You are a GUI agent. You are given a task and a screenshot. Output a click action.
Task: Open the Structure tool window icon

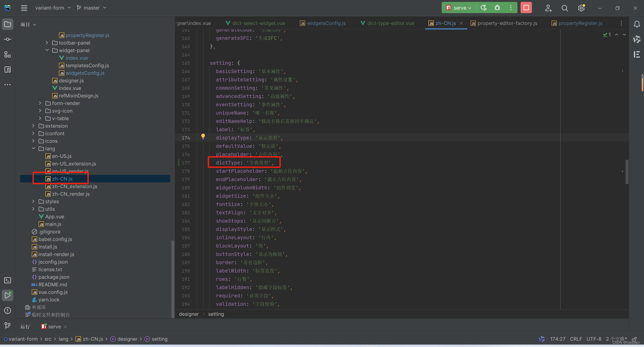(8, 54)
